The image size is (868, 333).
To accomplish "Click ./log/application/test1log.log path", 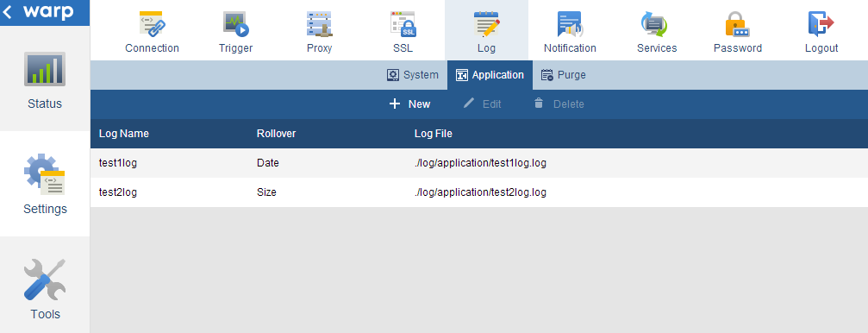I will (480, 163).
